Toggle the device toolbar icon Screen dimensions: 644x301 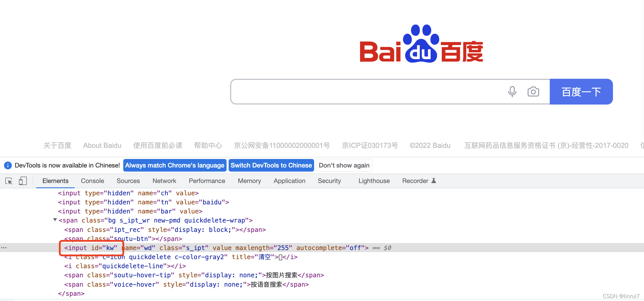click(23, 181)
